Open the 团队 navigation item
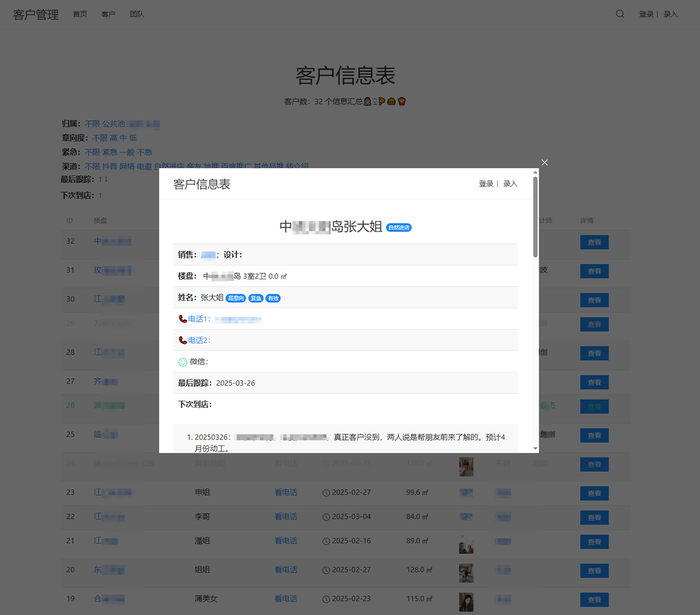The width and height of the screenshot is (700, 615). [x=137, y=14]
